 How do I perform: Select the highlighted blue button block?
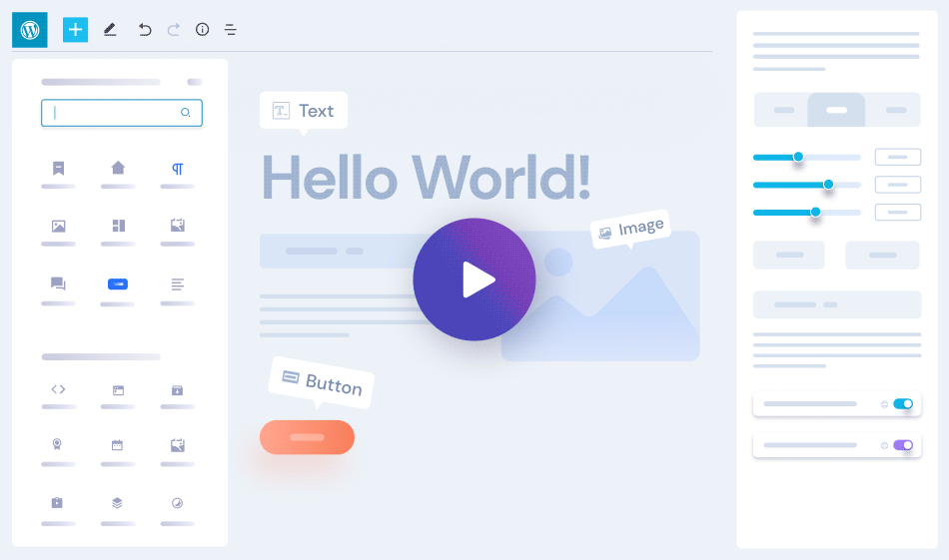[118, 283]
